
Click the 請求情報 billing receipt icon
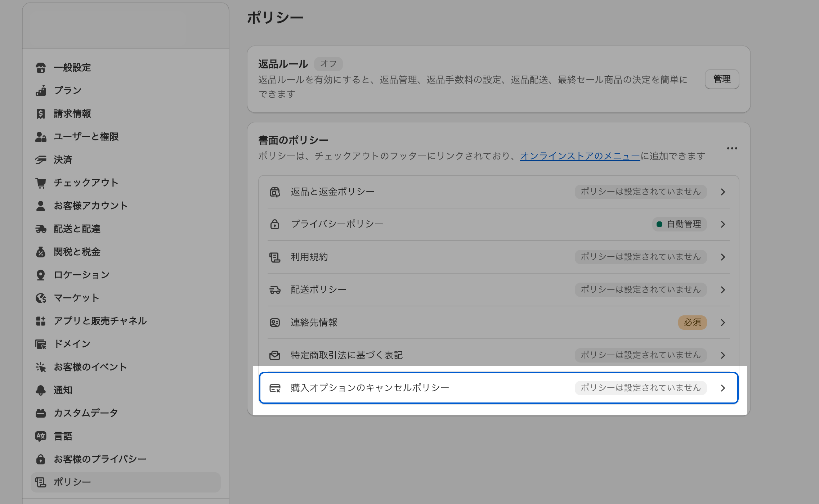click(x=41, y=114)
